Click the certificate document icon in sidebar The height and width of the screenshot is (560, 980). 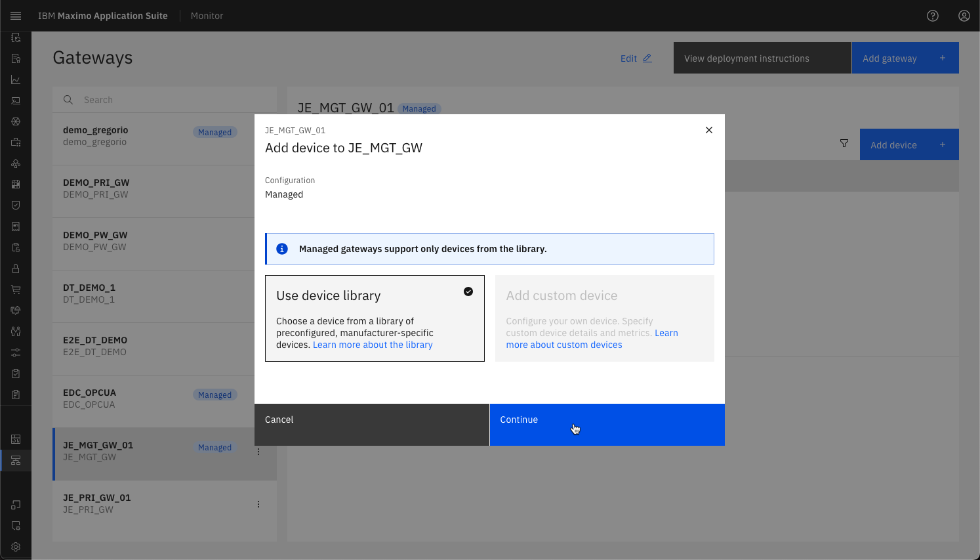tap(16, 58)
